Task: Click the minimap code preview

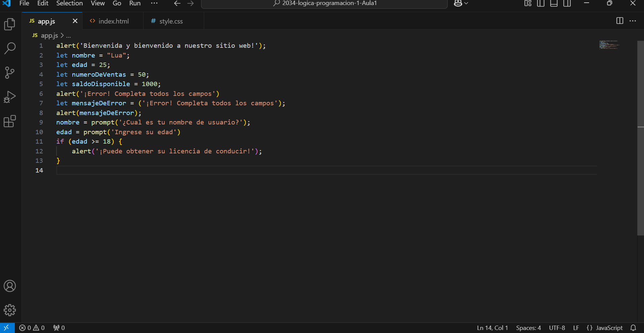Action: tap(609, 45)
